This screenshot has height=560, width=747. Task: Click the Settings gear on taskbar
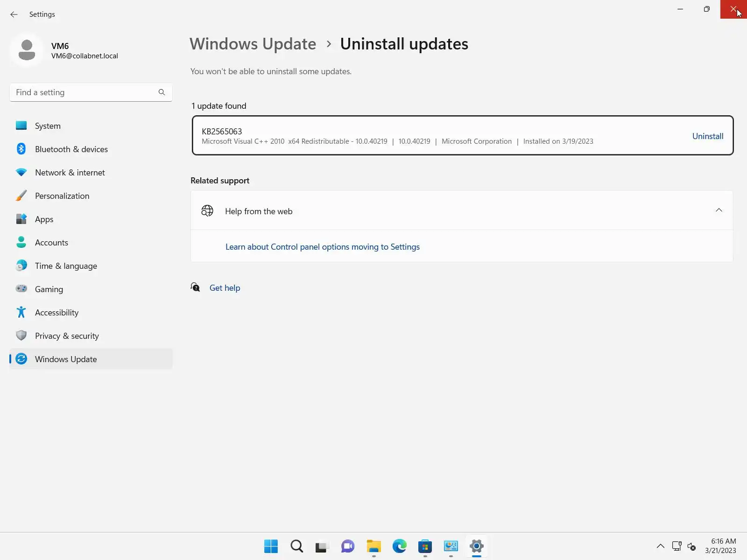click(476, 546)
